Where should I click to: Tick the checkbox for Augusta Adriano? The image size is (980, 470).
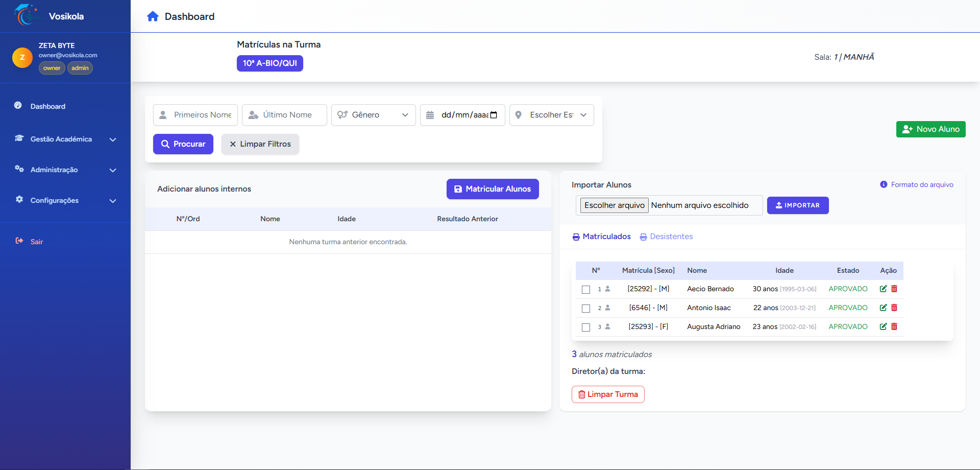[586, 327]
